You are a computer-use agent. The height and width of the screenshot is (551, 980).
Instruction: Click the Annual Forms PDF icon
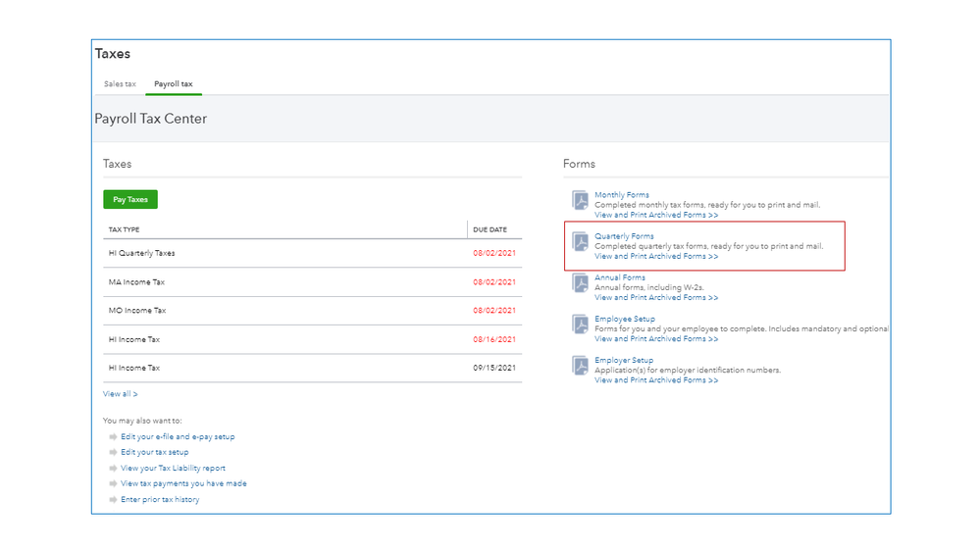[x=581, y=283]
